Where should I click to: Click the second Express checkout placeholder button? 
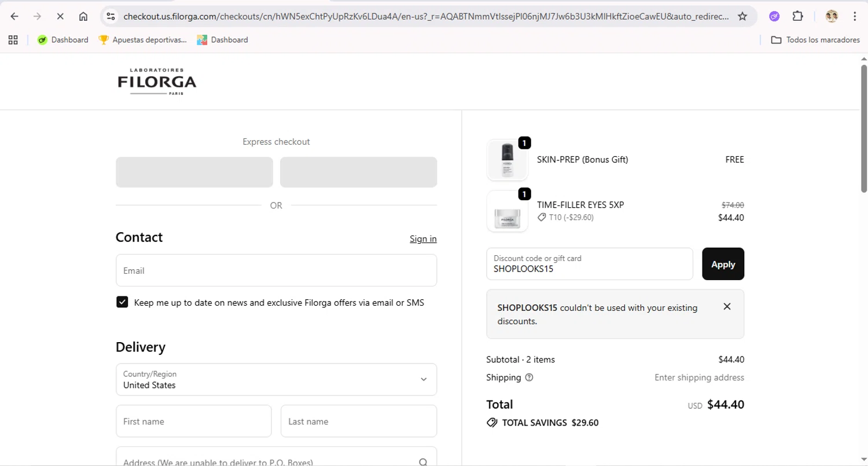(x=358, y=172)
